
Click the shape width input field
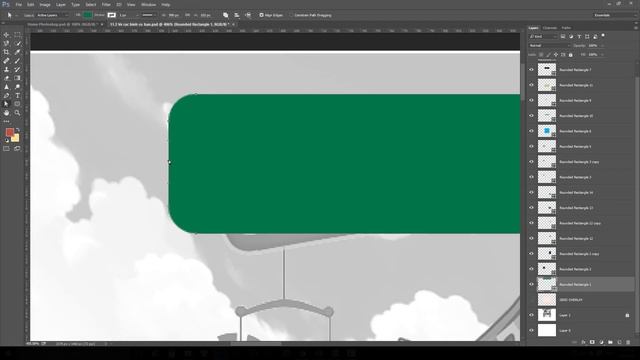pos(174,15)
